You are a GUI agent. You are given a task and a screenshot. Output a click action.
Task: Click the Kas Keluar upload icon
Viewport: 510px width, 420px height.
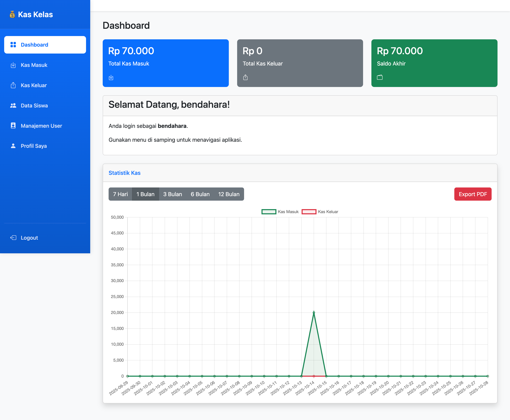coord(13,85)
